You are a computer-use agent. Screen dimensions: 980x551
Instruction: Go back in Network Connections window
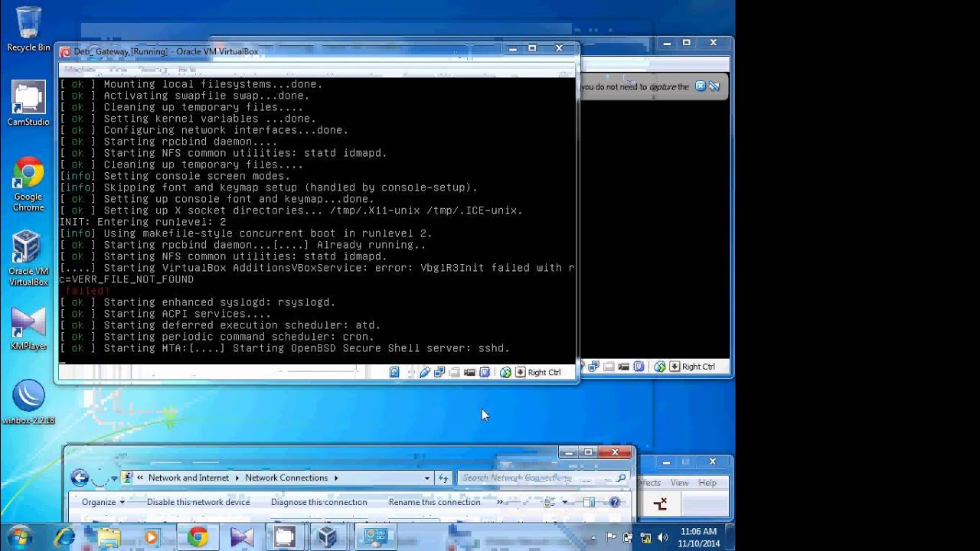point(80,478)
